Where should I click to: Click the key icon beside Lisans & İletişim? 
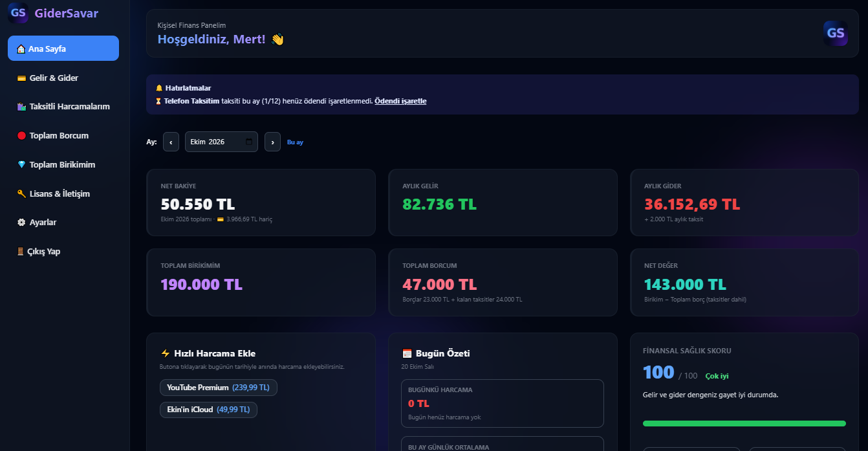(x=21, y=193)
